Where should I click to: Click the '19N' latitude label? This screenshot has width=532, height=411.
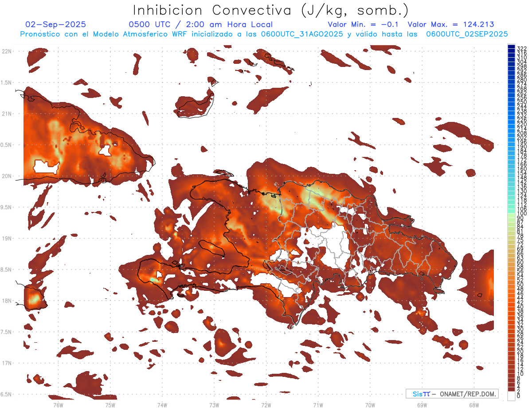point(6,239)
